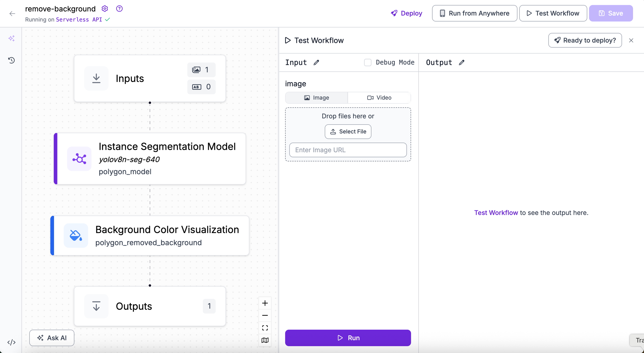Viewport: 644px width, 353px height.
Task: Open the AI assistant panel in the sidebar
Action: (12, 38)
